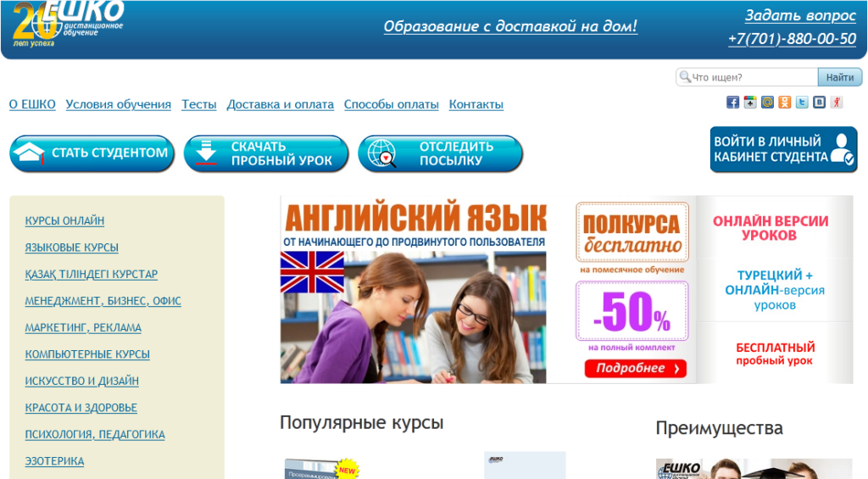This screenshot has width=868, height=479.
Task: Open the 'Способы оплаты' menu item
Action: tap(392, 104)
